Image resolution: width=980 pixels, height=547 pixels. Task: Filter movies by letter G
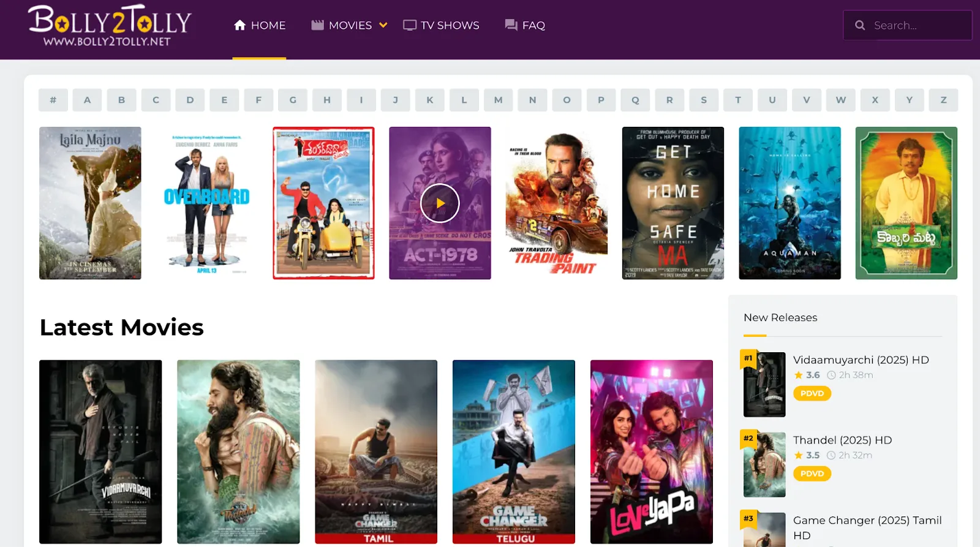293,100
